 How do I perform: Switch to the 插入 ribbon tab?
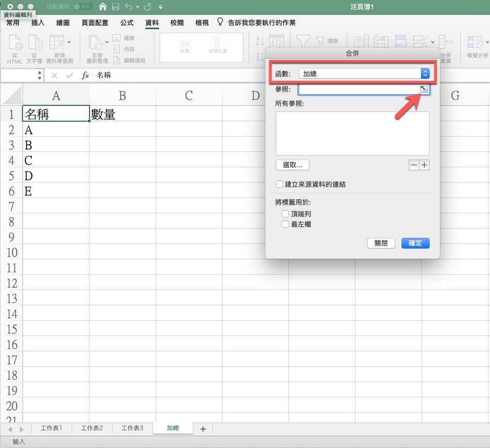point(38,23)
